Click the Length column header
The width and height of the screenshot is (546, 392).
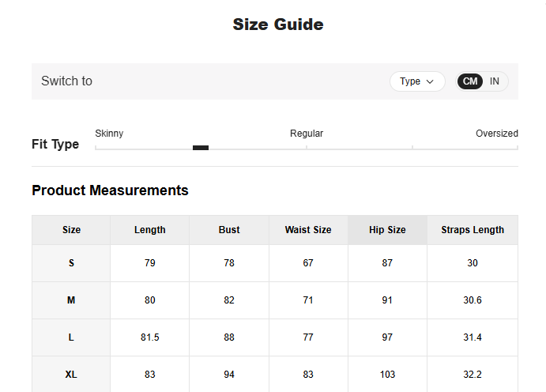[150, 230]
